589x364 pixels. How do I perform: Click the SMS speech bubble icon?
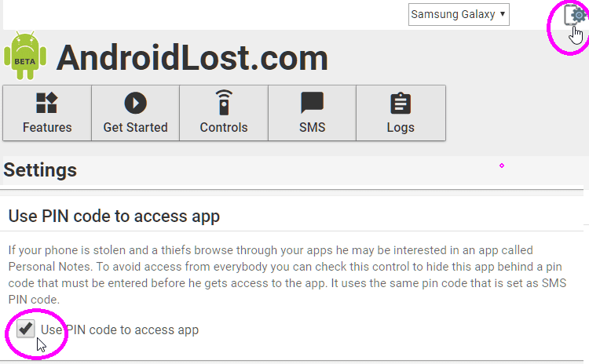(x=312, y=103)
